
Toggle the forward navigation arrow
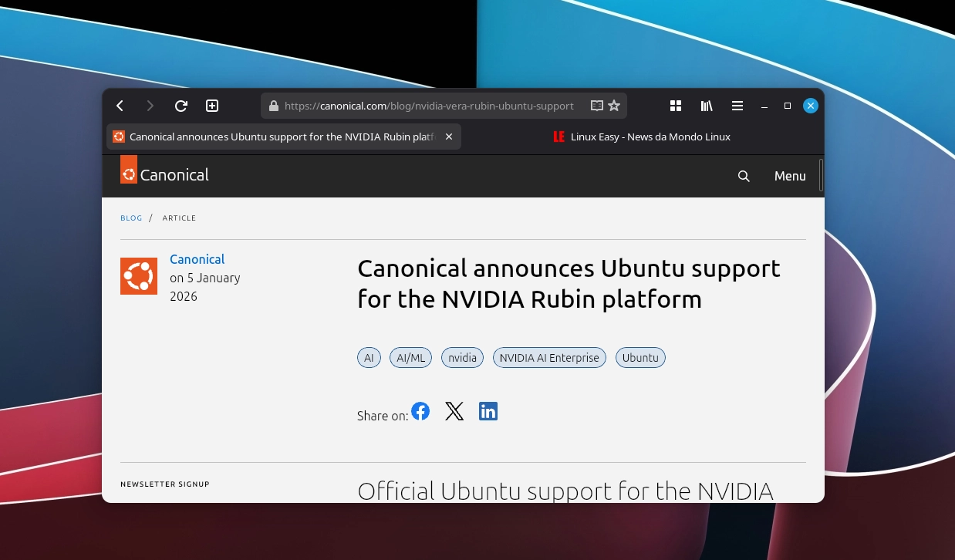click(x=150, y=106)
